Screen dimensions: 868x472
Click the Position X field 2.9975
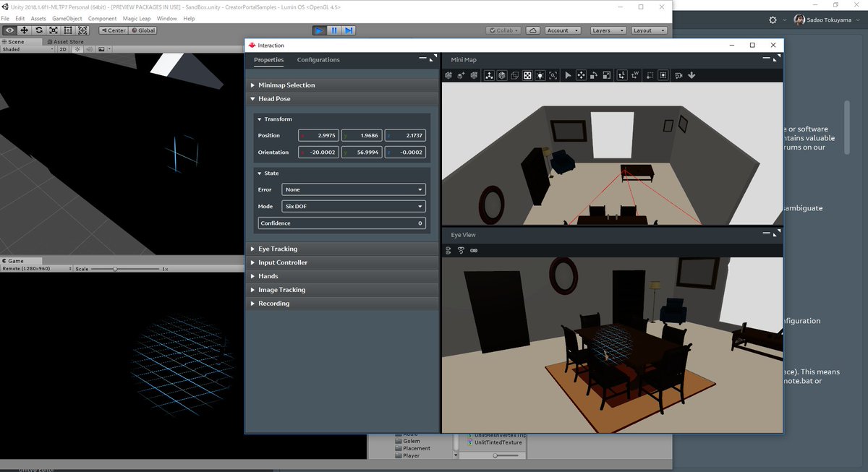[x=318, y=135]
